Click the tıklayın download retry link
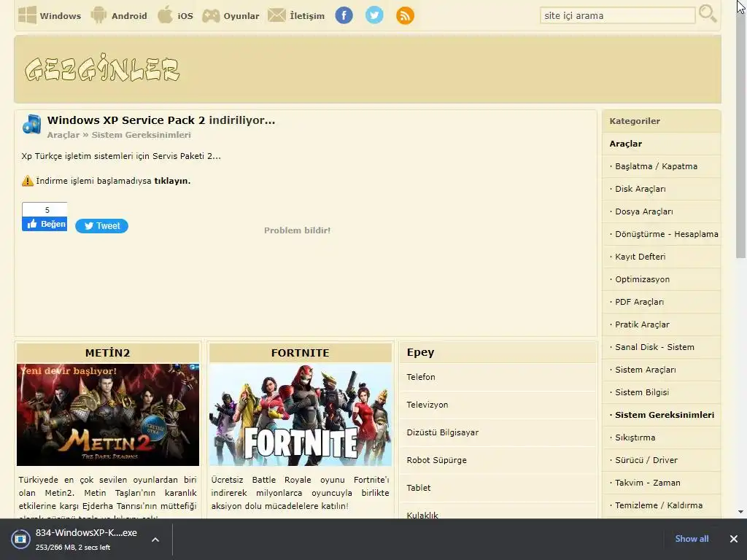 [172, 181]
